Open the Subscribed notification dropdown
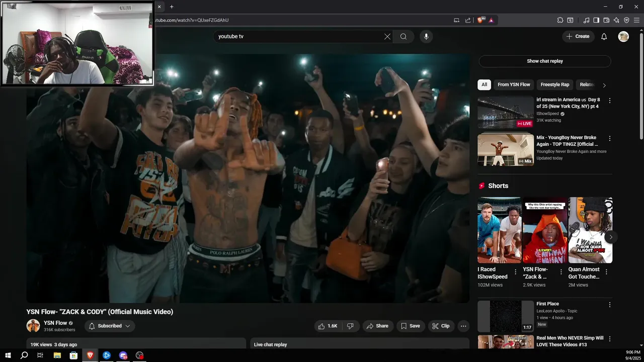Viewport: 644px width, 362px height. 110,326
